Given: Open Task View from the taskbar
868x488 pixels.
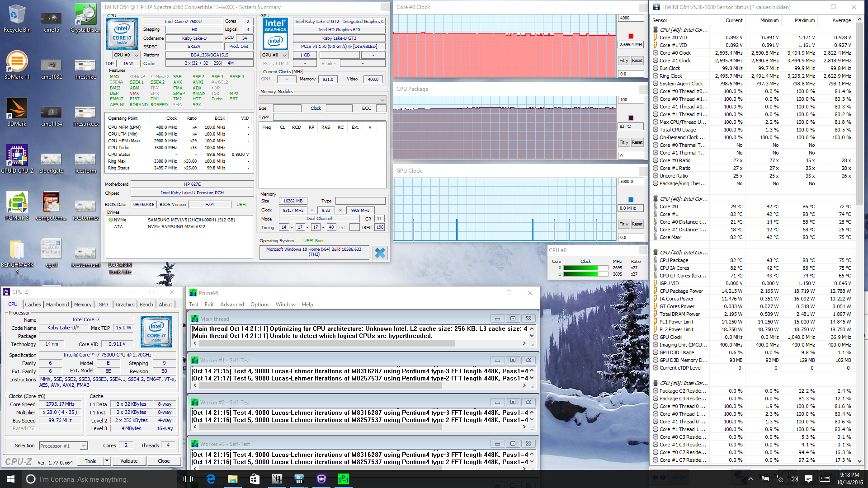Looking at the screenshot, I should (x=188, y=479).
